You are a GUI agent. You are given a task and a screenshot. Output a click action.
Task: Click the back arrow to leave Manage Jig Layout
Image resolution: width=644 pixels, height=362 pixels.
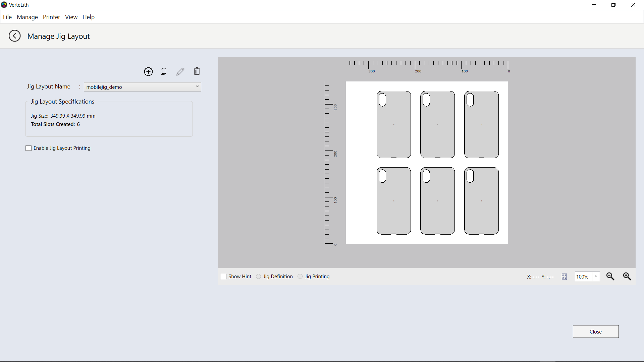click(14, 36)
